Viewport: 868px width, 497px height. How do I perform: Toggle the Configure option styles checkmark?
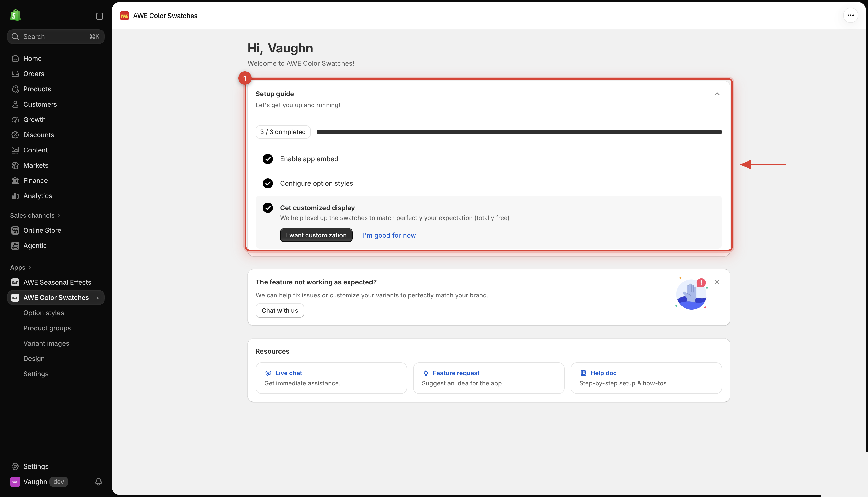(268, 184)
